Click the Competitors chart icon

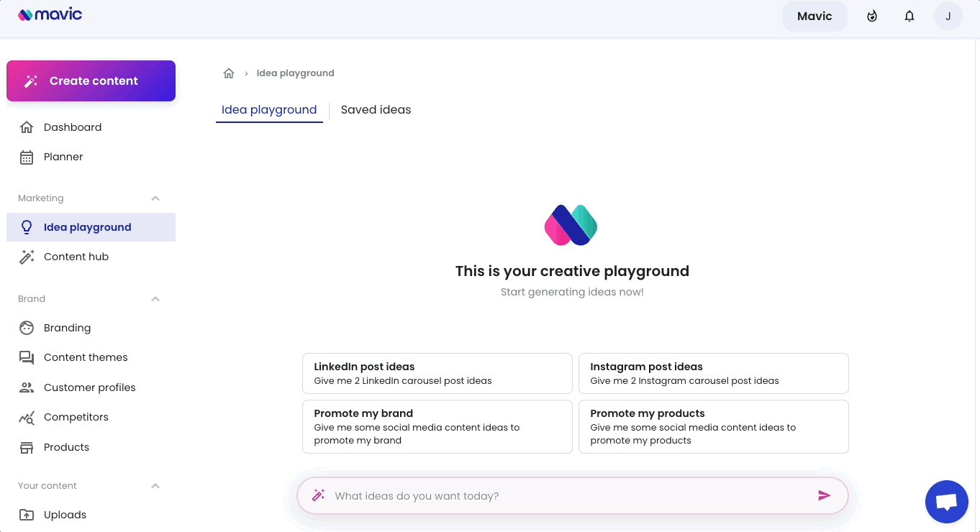point(27,417)
